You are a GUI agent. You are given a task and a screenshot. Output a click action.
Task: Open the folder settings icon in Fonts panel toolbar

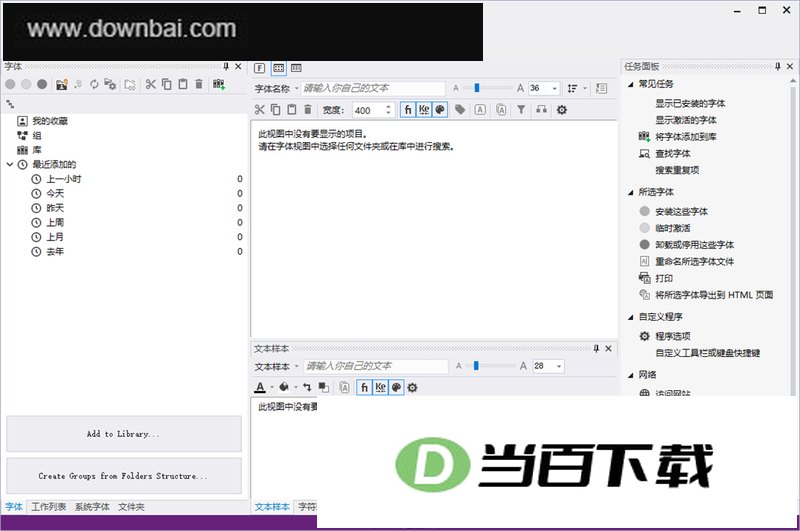pos(110,84)
